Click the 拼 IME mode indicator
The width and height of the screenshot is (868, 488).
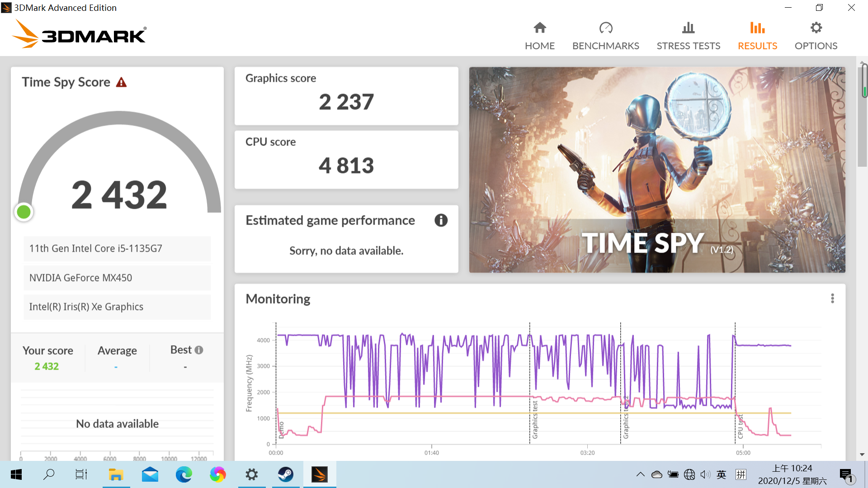(x=741, y=474)
